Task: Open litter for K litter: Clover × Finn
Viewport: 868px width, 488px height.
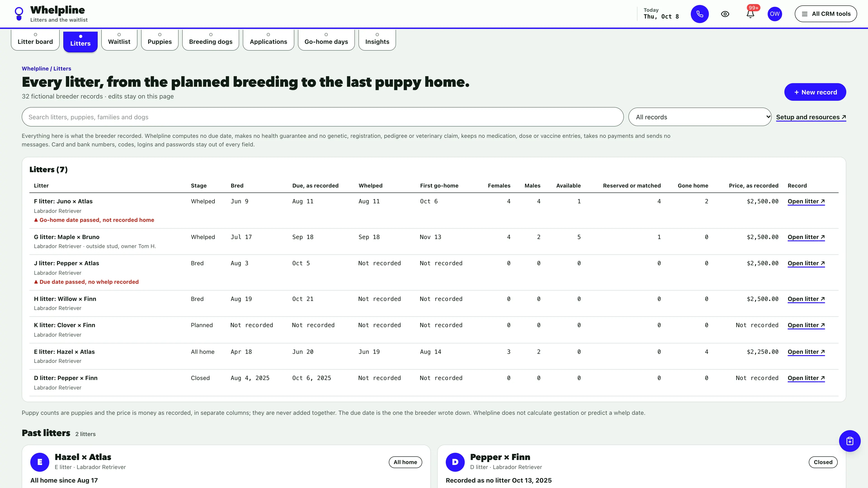Action: [806, 325]
